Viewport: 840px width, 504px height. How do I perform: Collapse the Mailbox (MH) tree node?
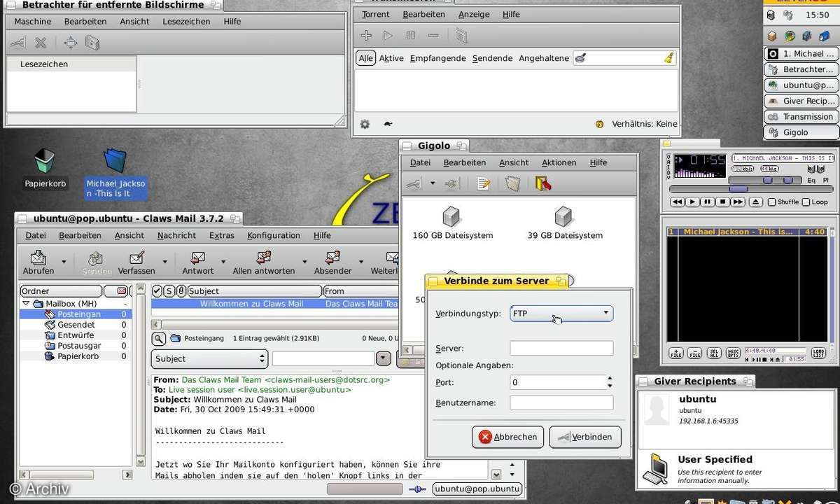pos(26,304)
